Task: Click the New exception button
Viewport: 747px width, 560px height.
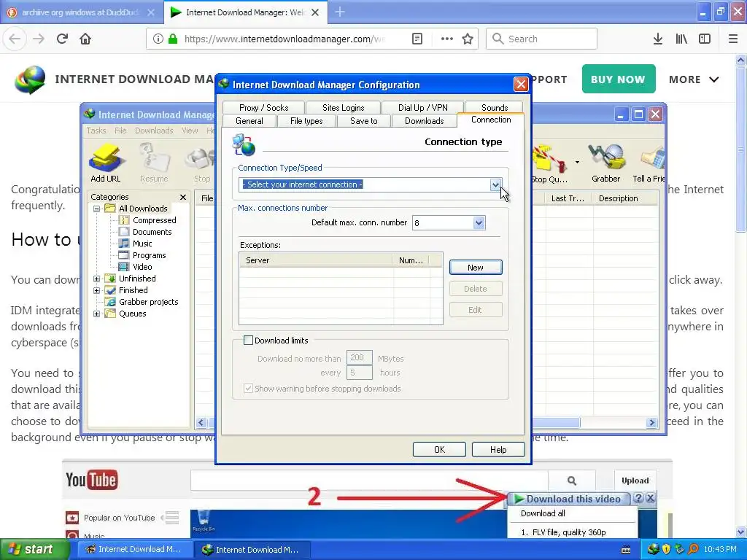Action: (476, 268)
